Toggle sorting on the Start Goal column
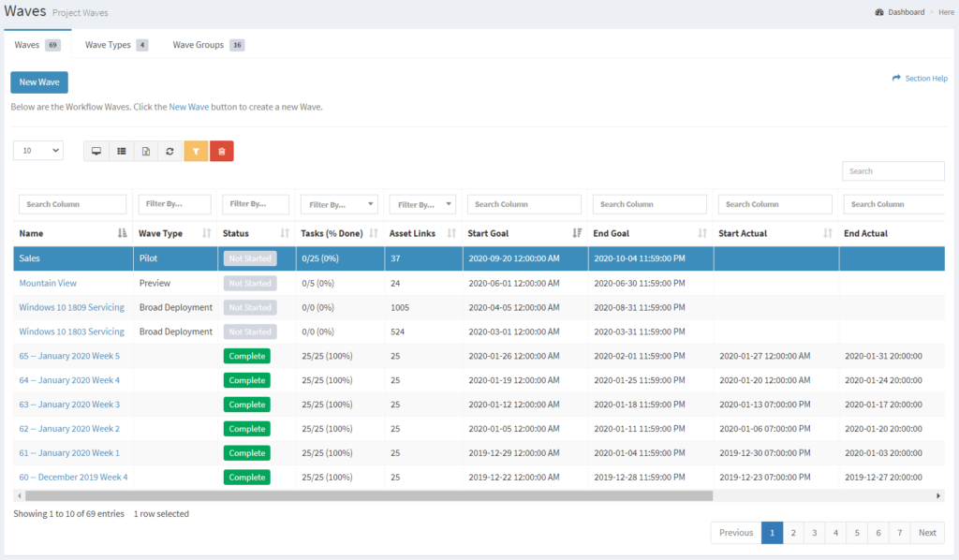The height and width of the screenshot is (560, 959). [578, 232]
